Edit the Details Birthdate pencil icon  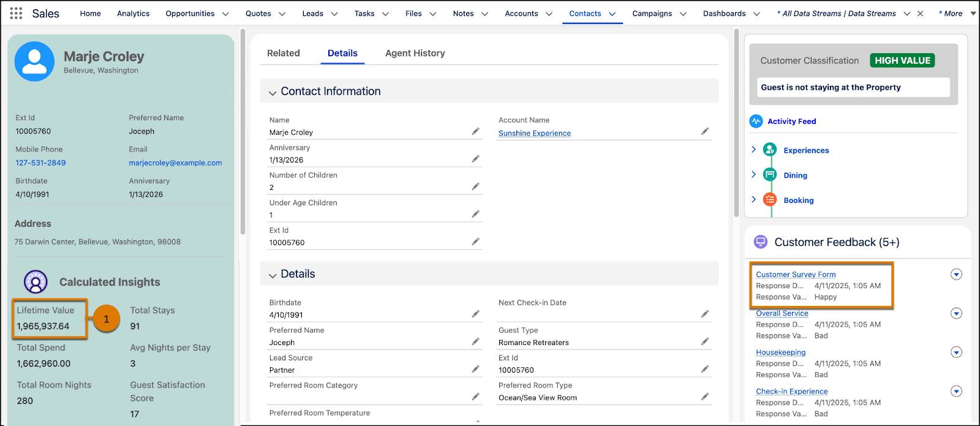click(x=475, y=314)
